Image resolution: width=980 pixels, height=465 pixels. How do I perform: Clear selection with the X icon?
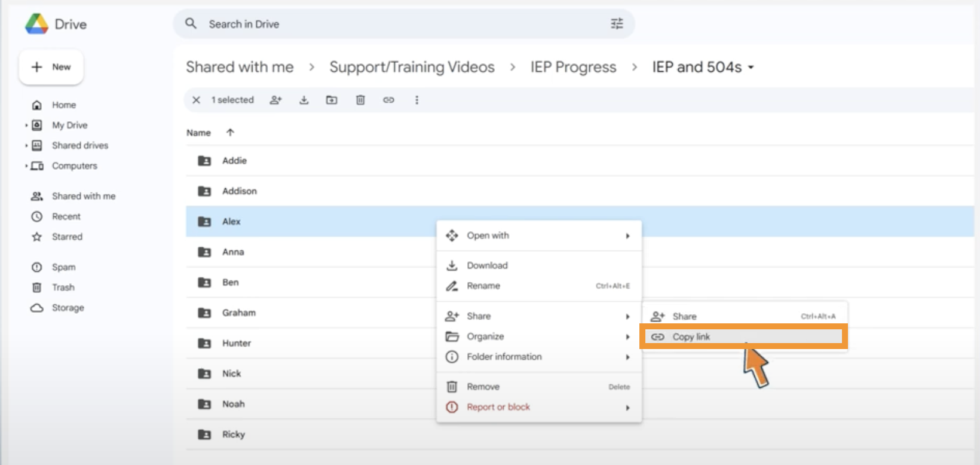coord(196,100)
